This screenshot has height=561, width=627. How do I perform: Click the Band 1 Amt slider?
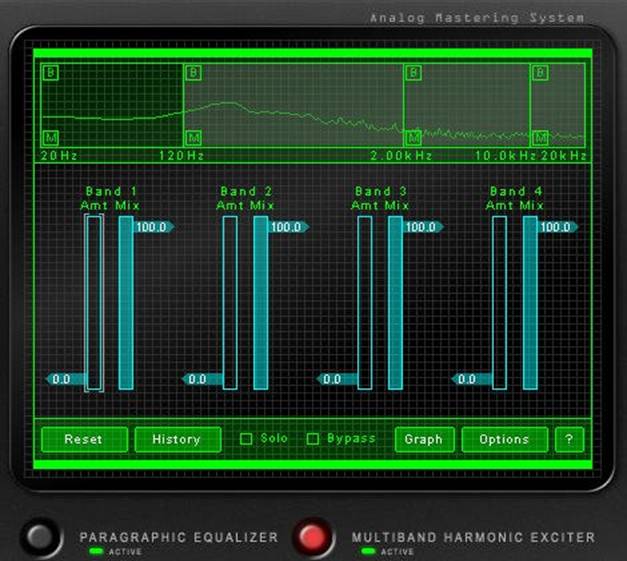click(94, 302)
